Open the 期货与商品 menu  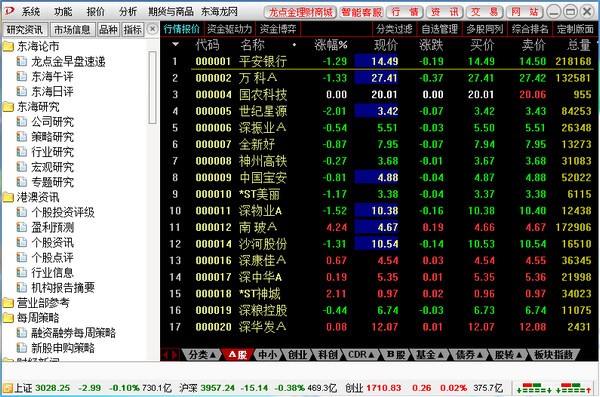pyautogui.click(x=171, y=12)
